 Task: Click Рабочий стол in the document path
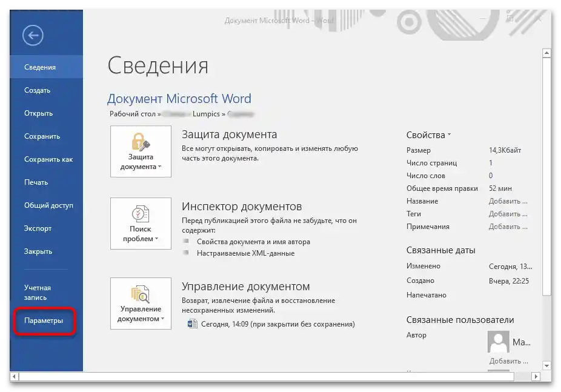tap(133, 114)
